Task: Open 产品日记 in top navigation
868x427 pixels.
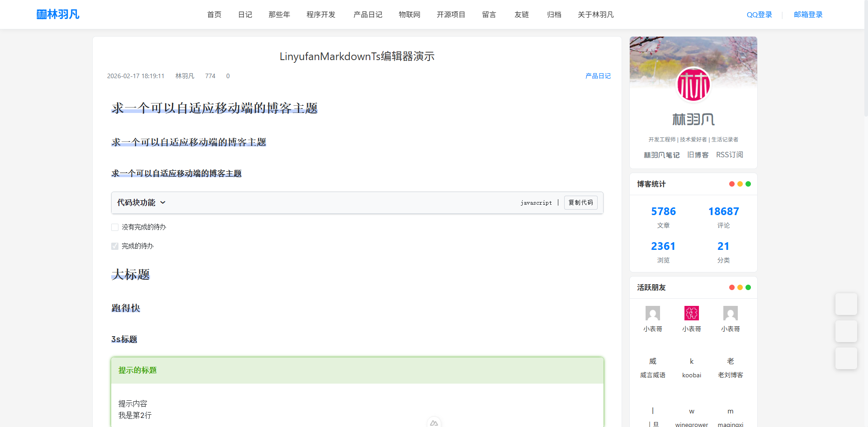Action: click(368, 14)
